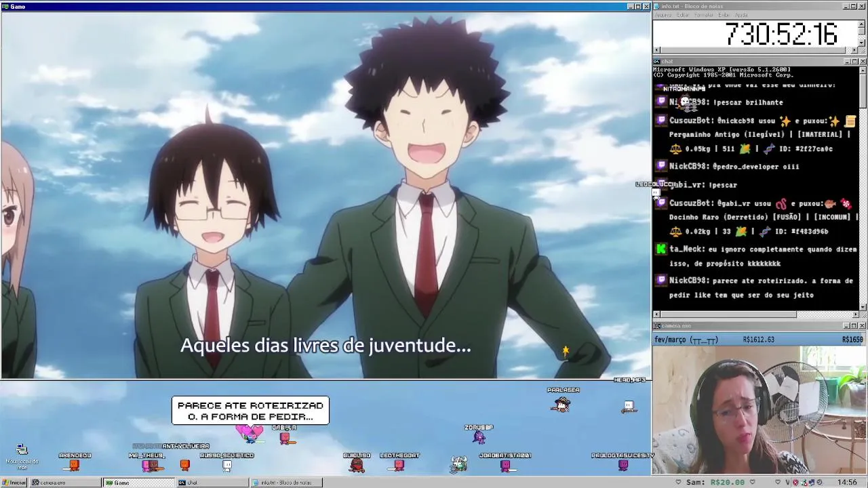868x488 pixels.
Task: Click the chat window horizontal scroll right arrow
Action: click(855, 314)
